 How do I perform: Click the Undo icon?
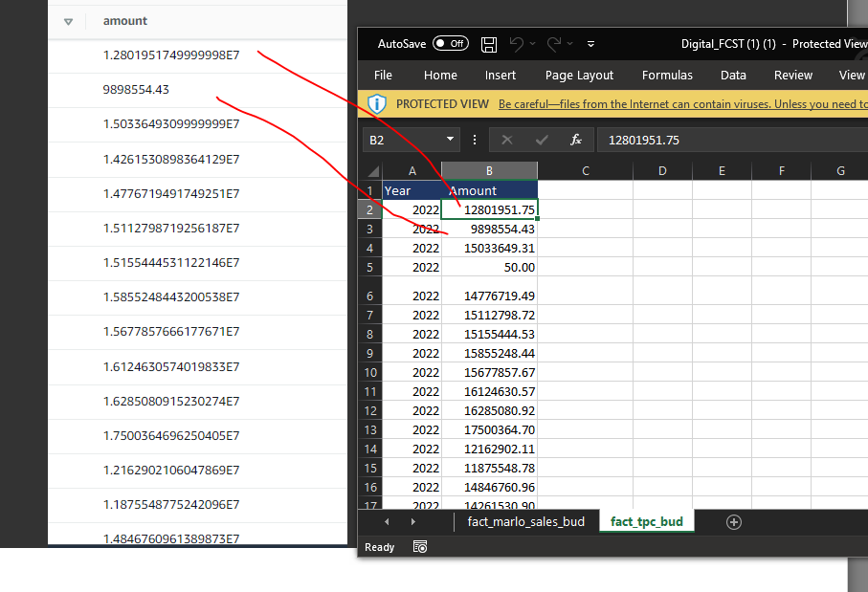click(517, 43)
